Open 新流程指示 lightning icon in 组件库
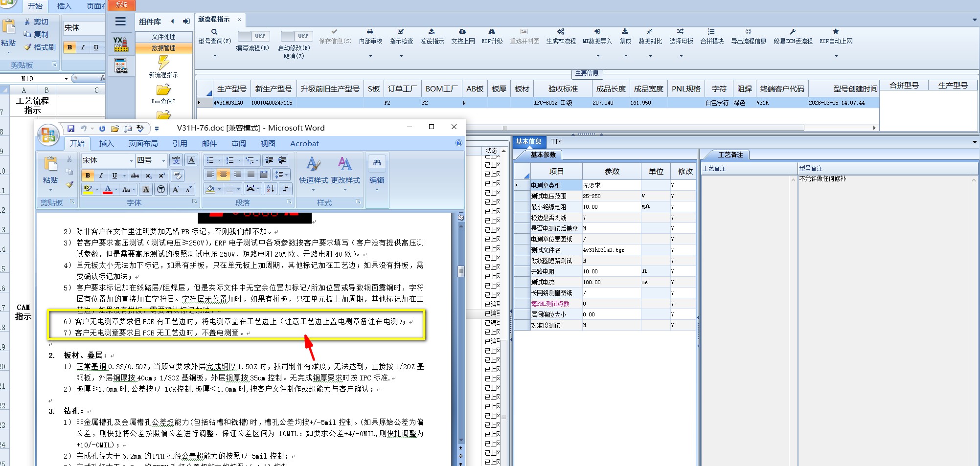Screen dimensions: 980x466 point(163,62)
